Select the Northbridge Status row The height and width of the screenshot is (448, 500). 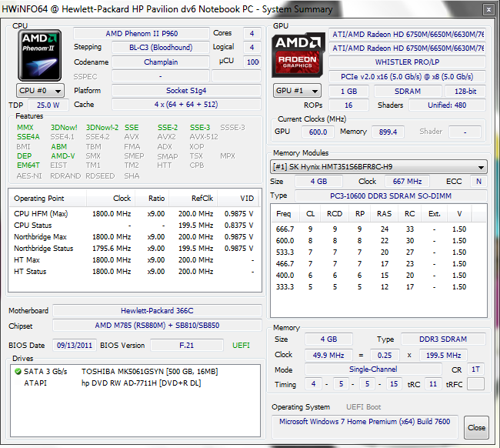coord(134,249)
